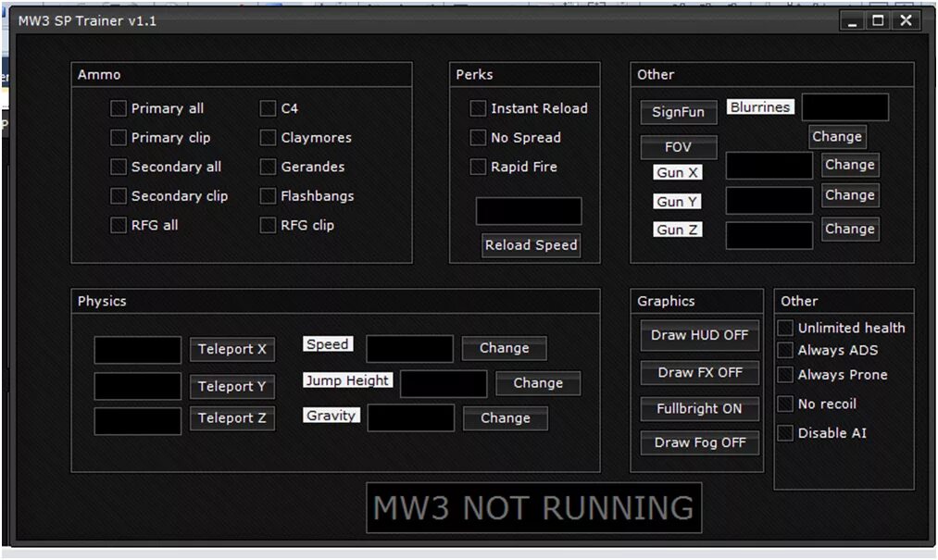Click the Draw HUD OFF button
Viewport: 938px width, 560px height.
point(699,335)
